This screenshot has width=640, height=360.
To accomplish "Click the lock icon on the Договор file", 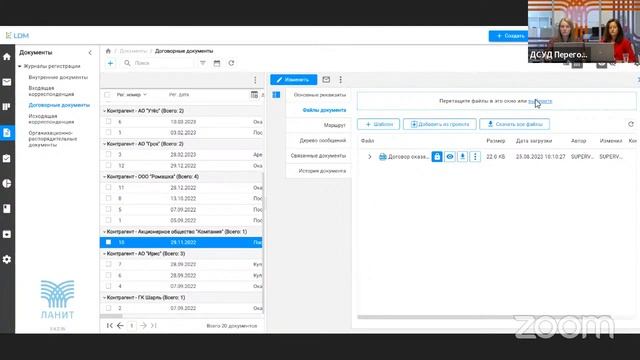I will coord(437,157).
